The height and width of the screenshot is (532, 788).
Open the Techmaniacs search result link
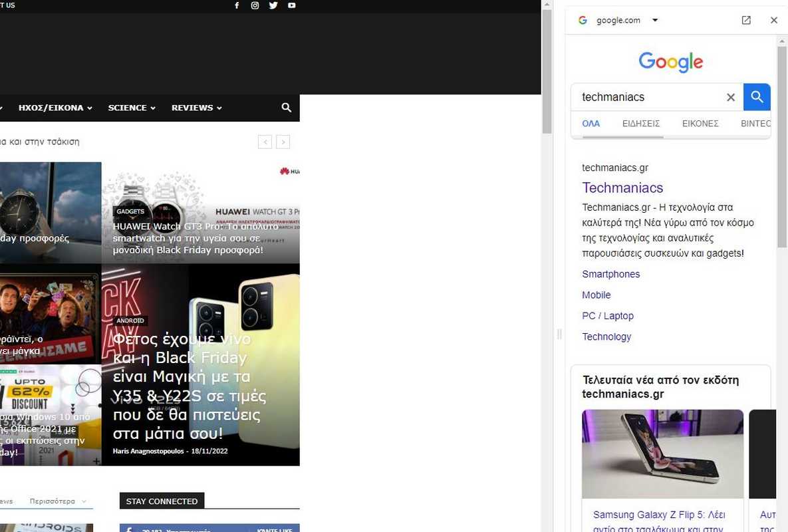[x=622, y=188]
